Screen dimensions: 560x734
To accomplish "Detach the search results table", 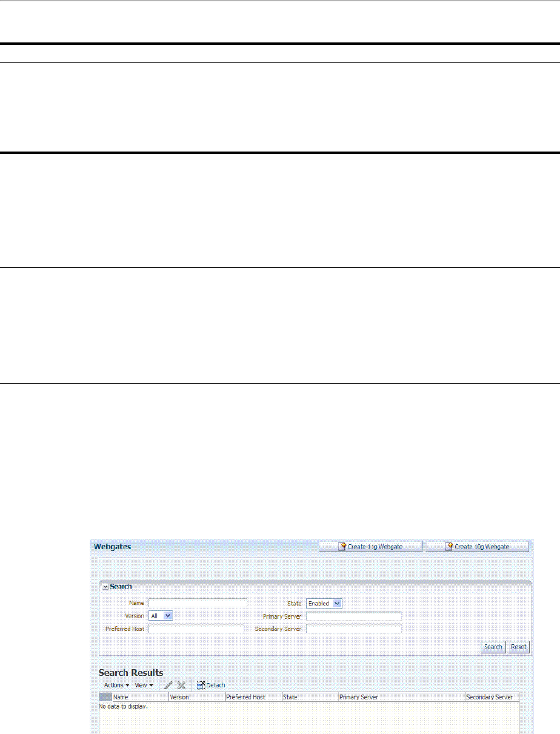I will click(x=211, y=685).
